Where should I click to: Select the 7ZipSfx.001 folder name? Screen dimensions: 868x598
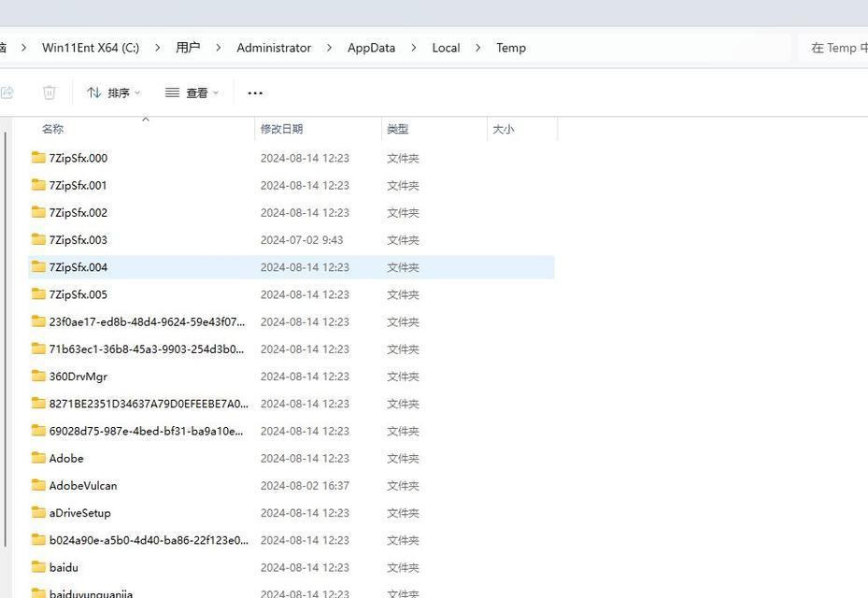click(78, 186)
